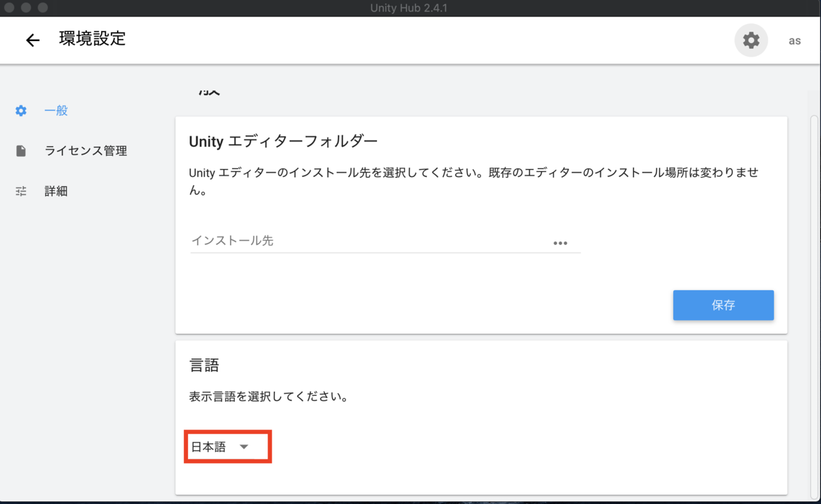
Task: Close the window with the red button
Action: (10, 8)
